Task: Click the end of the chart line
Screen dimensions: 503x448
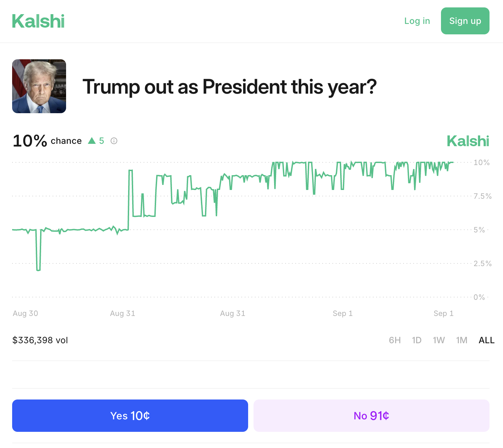Action: tap(453, 162)
